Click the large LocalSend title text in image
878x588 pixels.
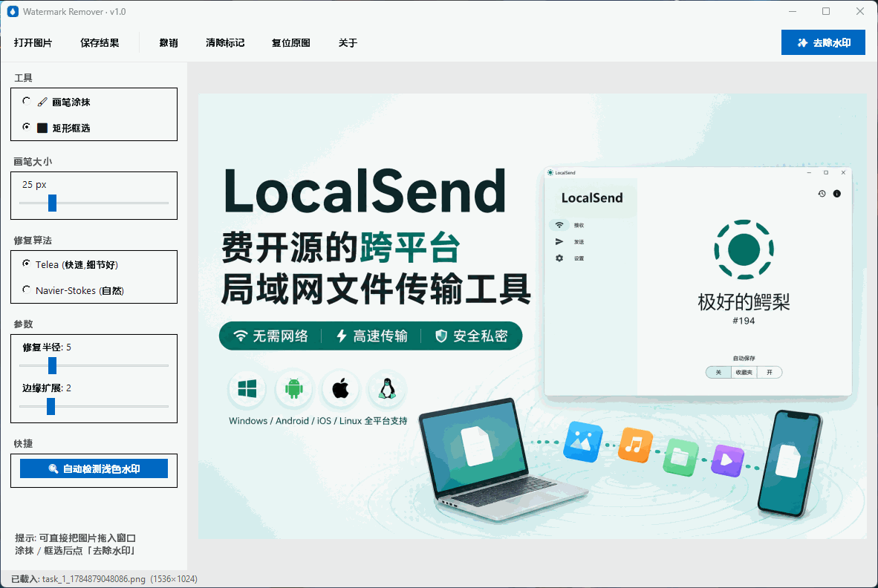point(365,192)
